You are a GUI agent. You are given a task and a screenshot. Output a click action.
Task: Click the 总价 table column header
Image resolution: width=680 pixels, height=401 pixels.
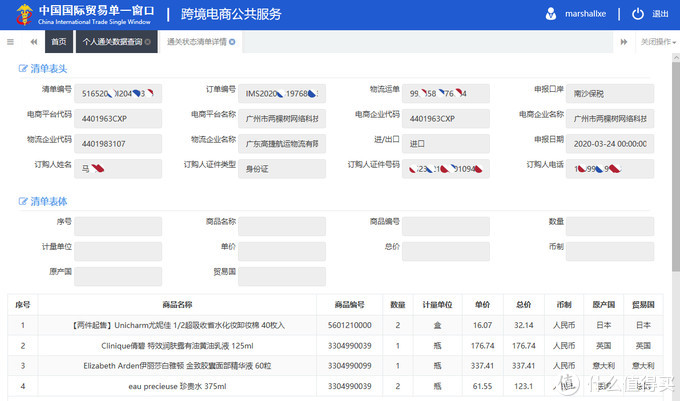[x=523, y=304]
